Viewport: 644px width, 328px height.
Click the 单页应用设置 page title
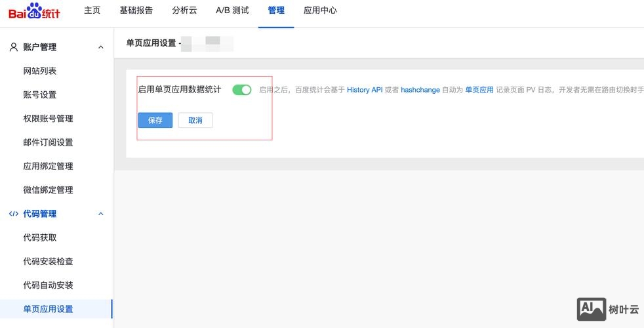coord(151,43)
